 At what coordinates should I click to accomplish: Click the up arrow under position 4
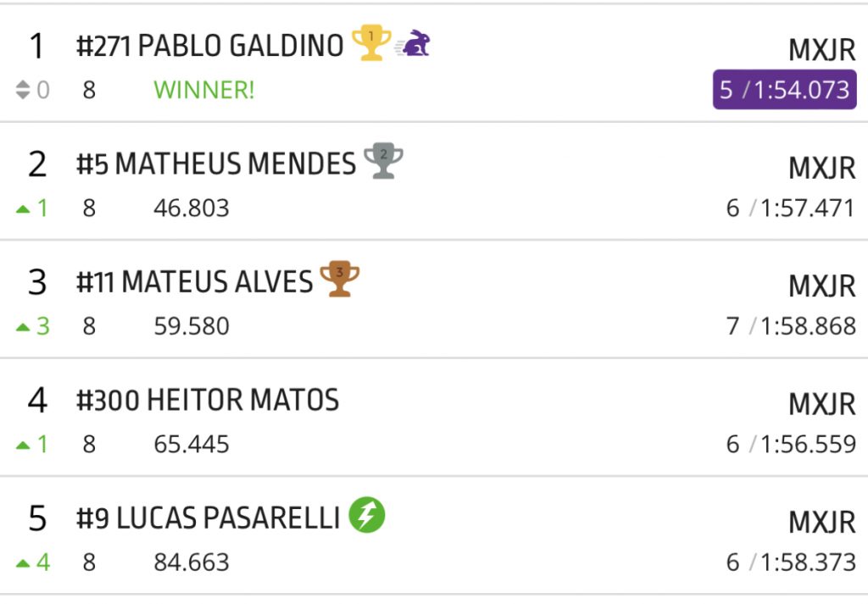(23, 445)
